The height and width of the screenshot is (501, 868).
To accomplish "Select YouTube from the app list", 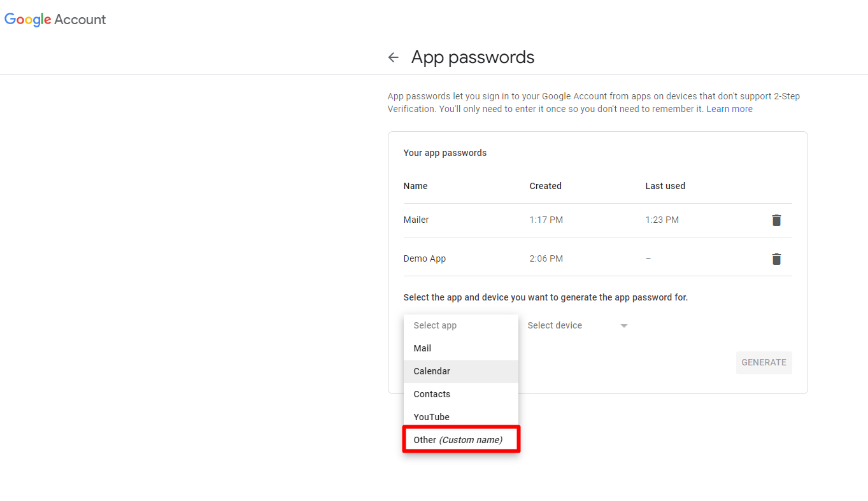I will click(x=431, y=417).
